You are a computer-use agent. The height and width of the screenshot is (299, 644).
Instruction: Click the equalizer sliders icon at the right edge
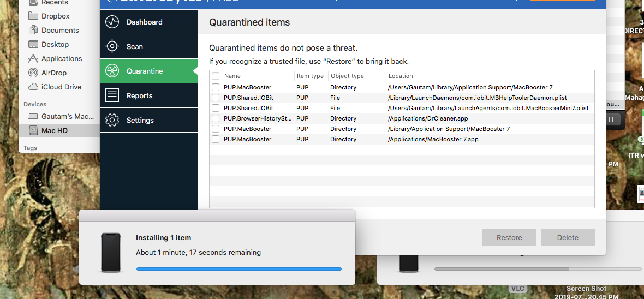tap(612, 119)
